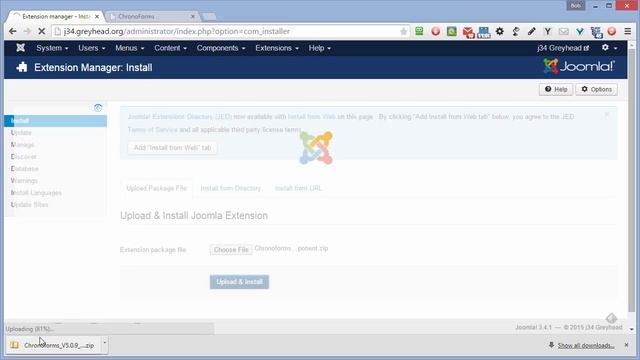
Task: Click the last red round extension icon
Action: (612, 31)
